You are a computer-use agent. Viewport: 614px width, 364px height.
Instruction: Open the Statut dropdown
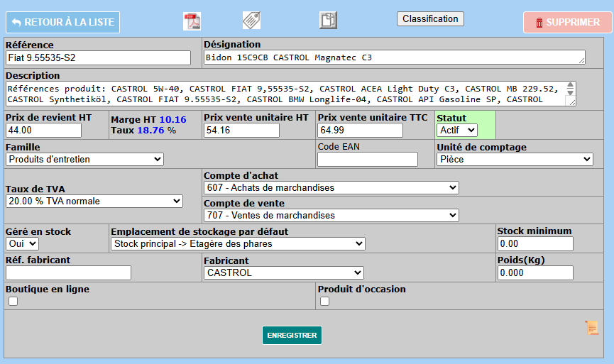click(456, 130)
